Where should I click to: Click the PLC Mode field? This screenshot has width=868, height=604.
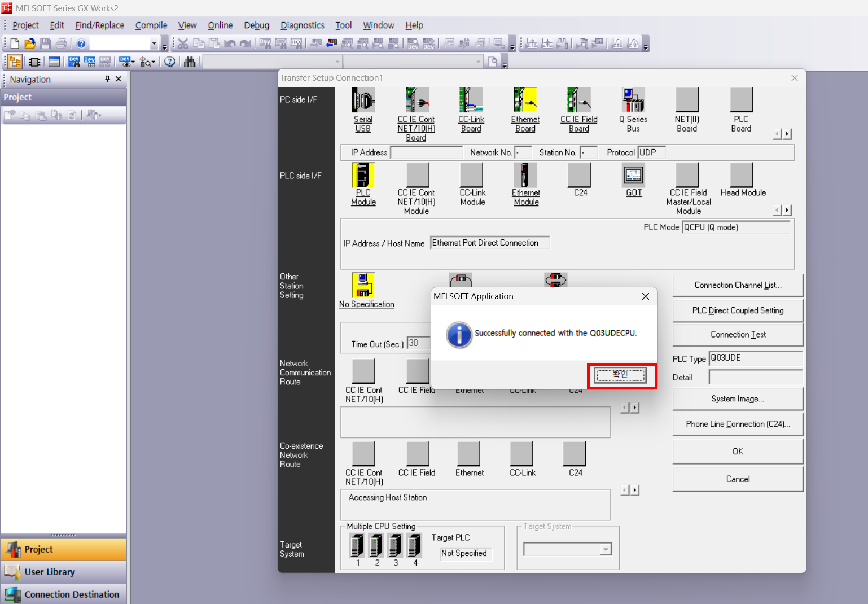click(x=736, y=227)
